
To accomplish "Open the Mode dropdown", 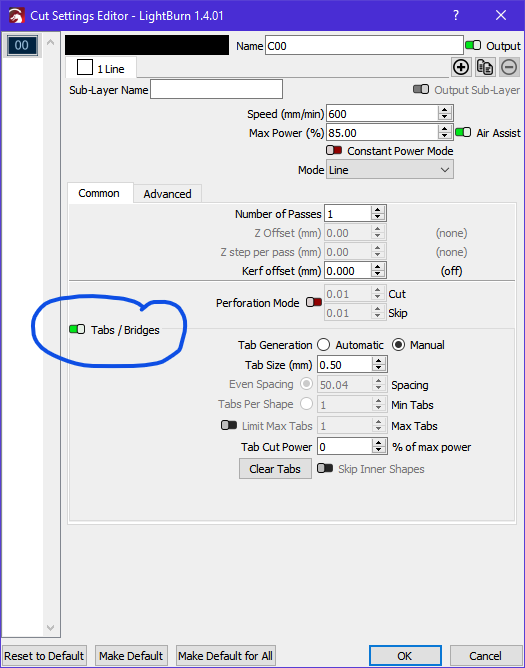I will pos(389,170).
